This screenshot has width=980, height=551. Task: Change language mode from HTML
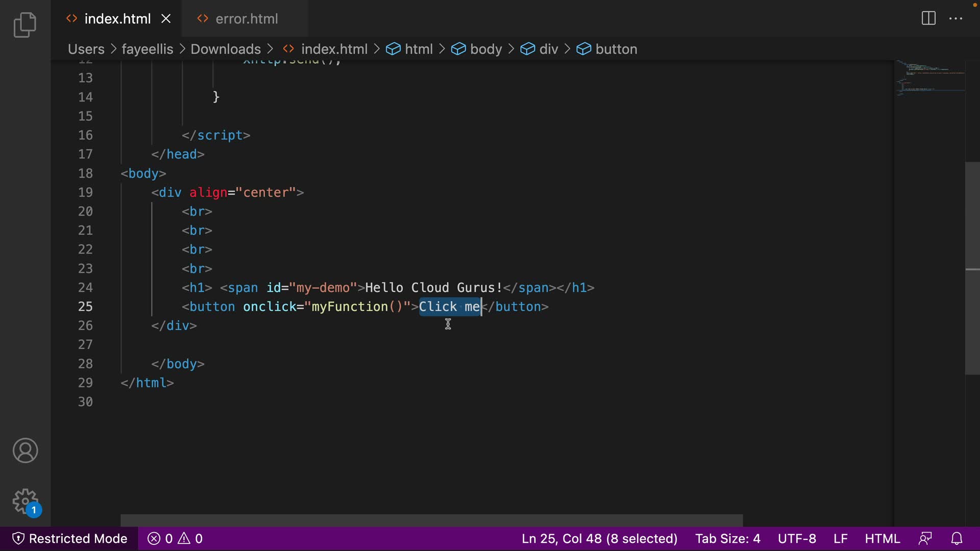coord(882,539)
